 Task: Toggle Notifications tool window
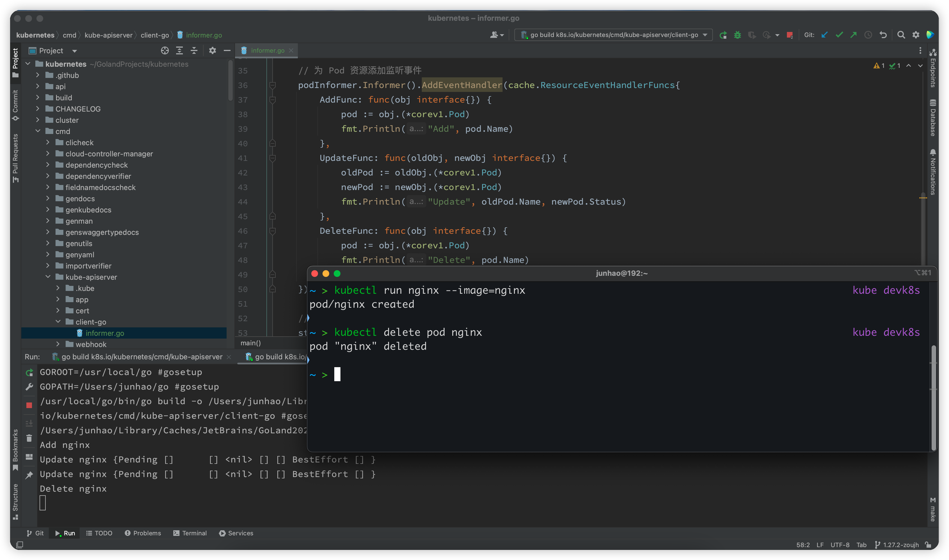click(933, 172)
